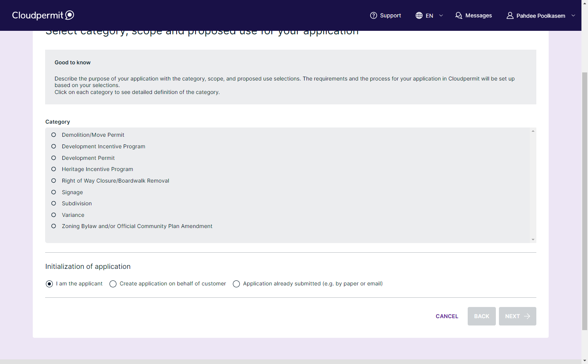Click the category list scroll-up arrow
This screenshot has width=588, height=364.
click(x=533, y=131)
